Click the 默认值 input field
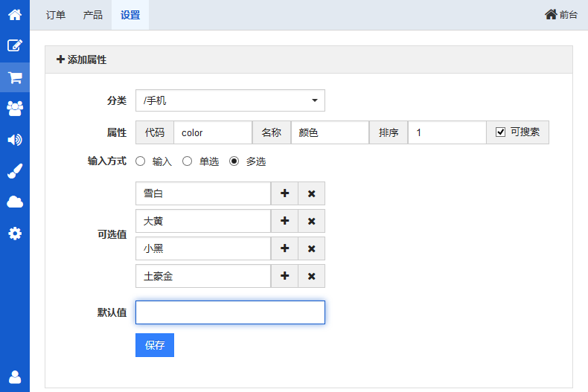This screenshot has width=588, height=392. click(x=230, y=312)
